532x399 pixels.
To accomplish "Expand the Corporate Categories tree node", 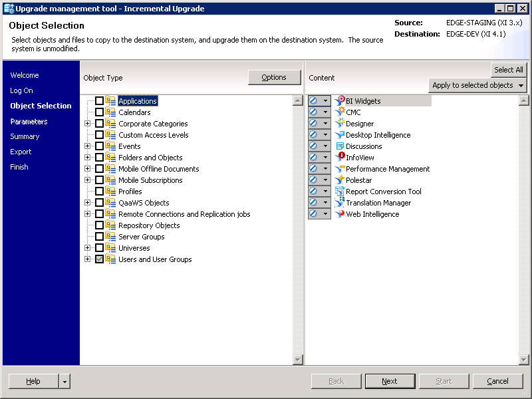I will pyautogui.click(x=88, y=124).
